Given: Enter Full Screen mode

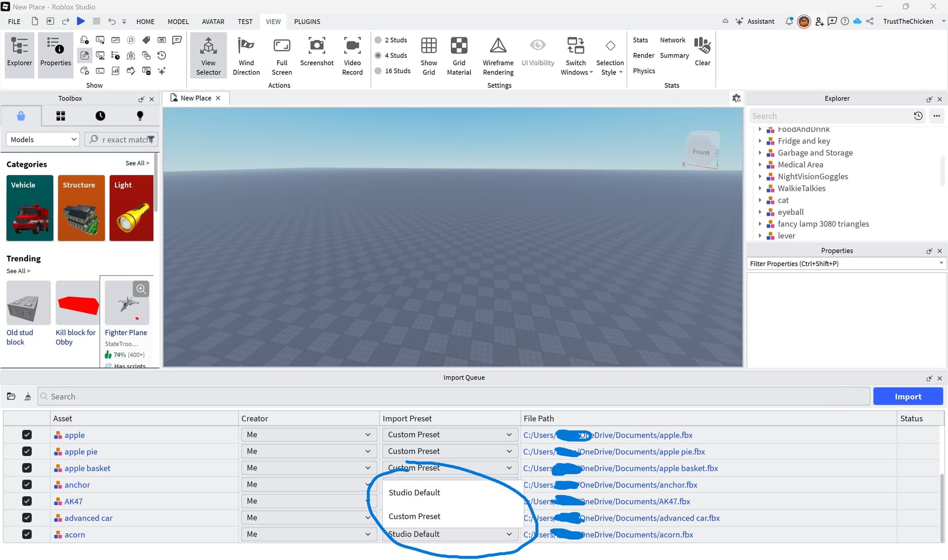Looking at the screenshot, I should coord(281,55).
